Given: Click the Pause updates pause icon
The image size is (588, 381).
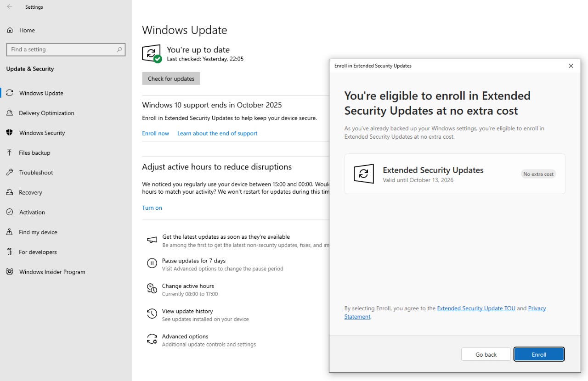Looking at the screenshot, I should pyautogui.click(x=152, y=263).
